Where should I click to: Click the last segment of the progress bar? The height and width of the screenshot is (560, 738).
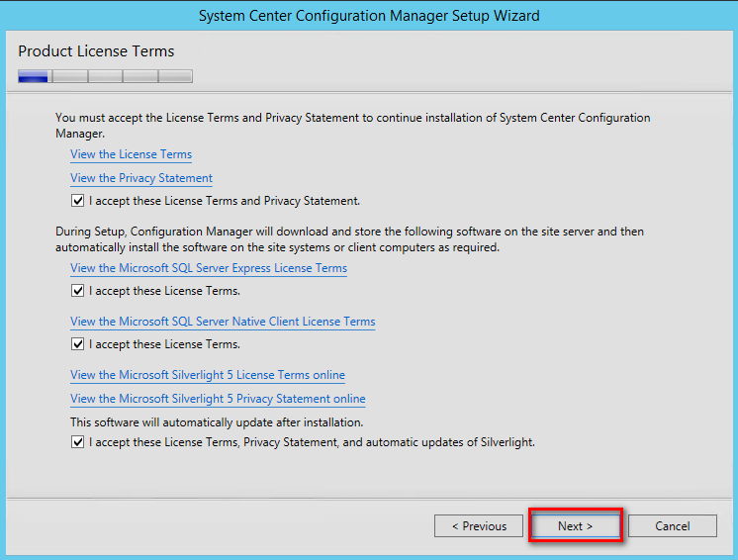tap(175, 76)
